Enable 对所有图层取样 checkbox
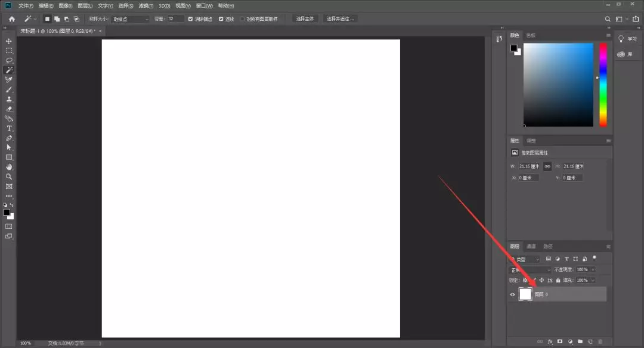 tap(242, 19)
